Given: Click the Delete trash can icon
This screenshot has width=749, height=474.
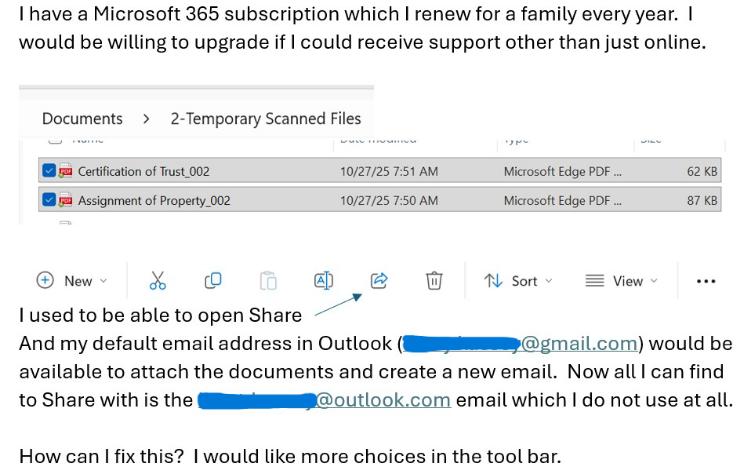Looking at the screenshot, I should tap(434, 281).
